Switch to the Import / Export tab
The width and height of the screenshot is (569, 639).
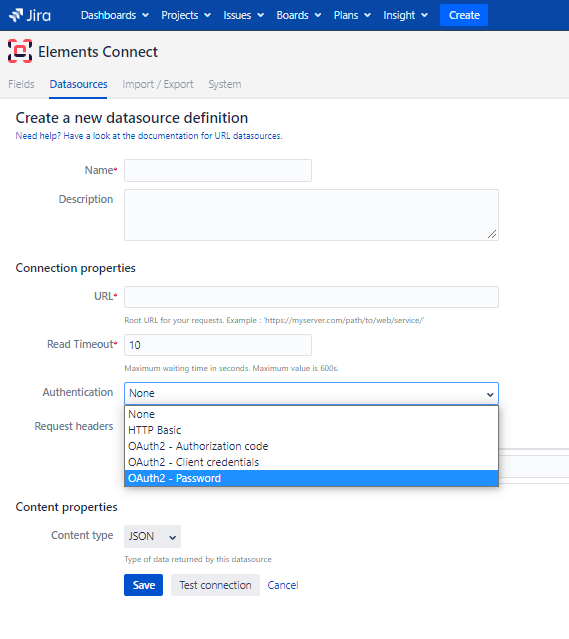[x=158, y=84]
